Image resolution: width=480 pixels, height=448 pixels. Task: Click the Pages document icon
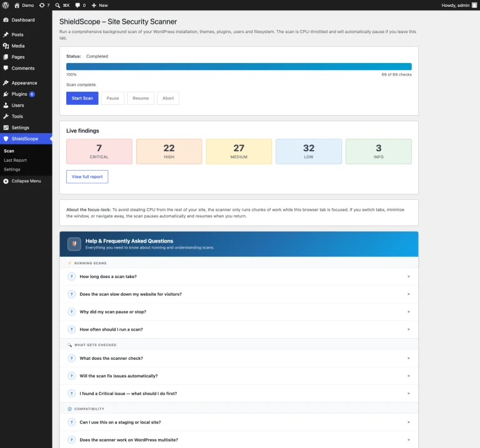6,57
